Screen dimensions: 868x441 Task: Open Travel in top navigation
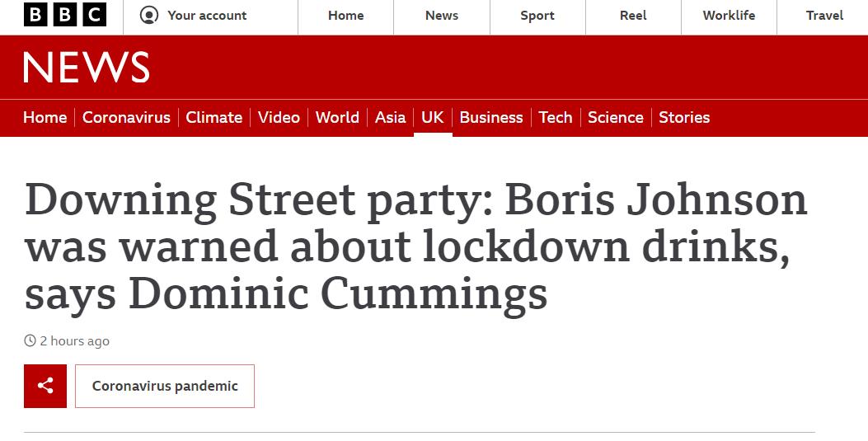pyautogui.click(x=825, y=16)
